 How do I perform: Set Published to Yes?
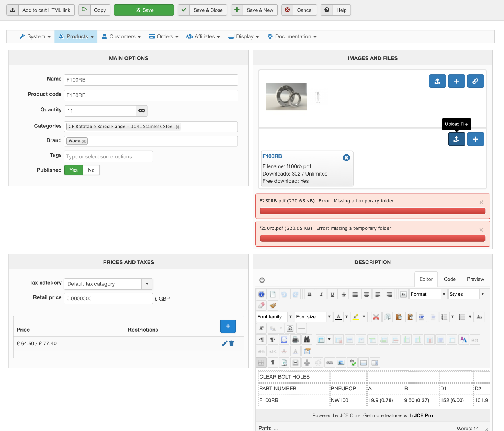73,170
